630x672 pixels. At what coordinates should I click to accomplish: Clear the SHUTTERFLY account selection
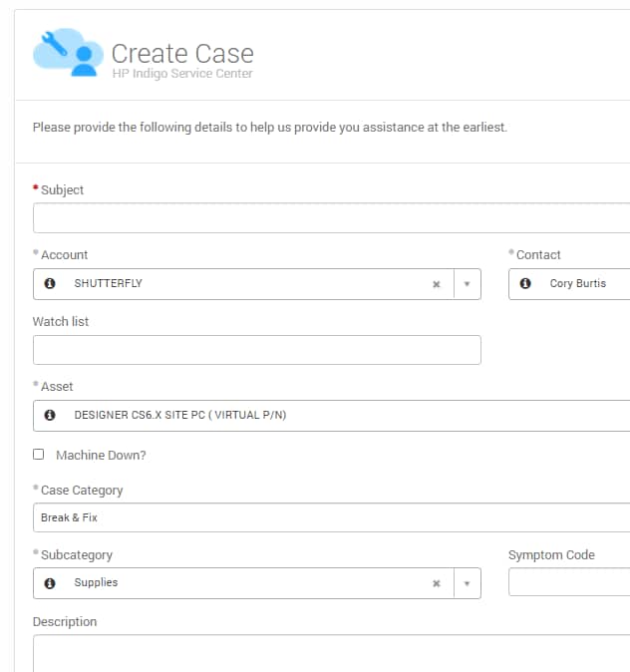(437, 284)
